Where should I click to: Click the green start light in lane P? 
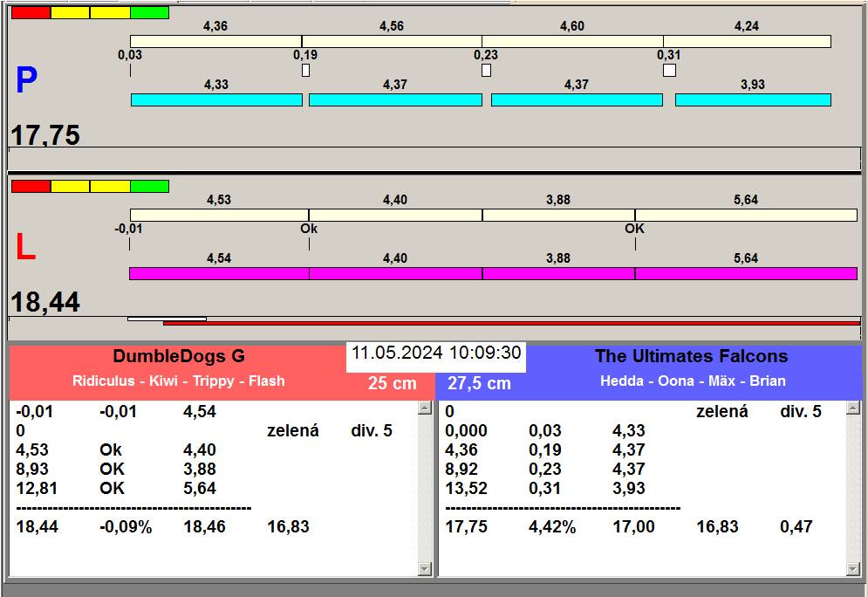(x=149, y=13)
